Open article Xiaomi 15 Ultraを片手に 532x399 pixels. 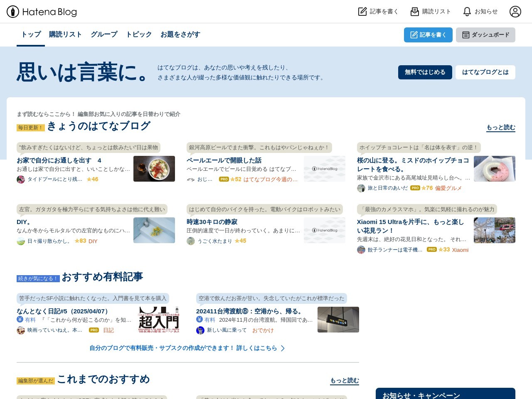pos(410,226)
